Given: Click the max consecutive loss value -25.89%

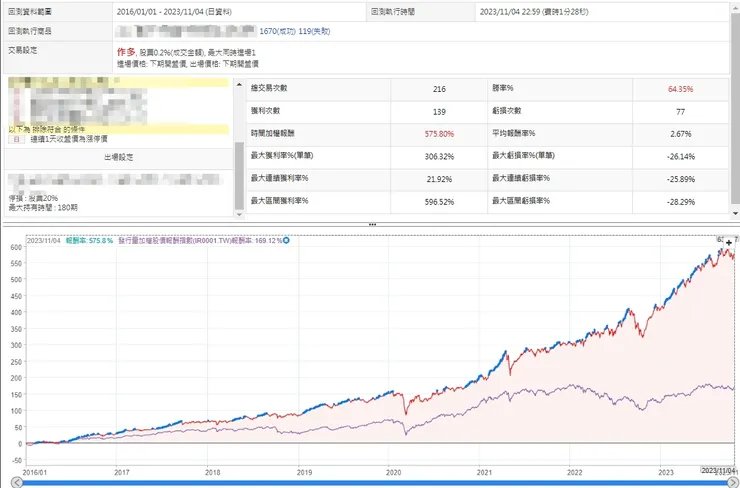Looking at the screenshot, I should pos(680,179).
